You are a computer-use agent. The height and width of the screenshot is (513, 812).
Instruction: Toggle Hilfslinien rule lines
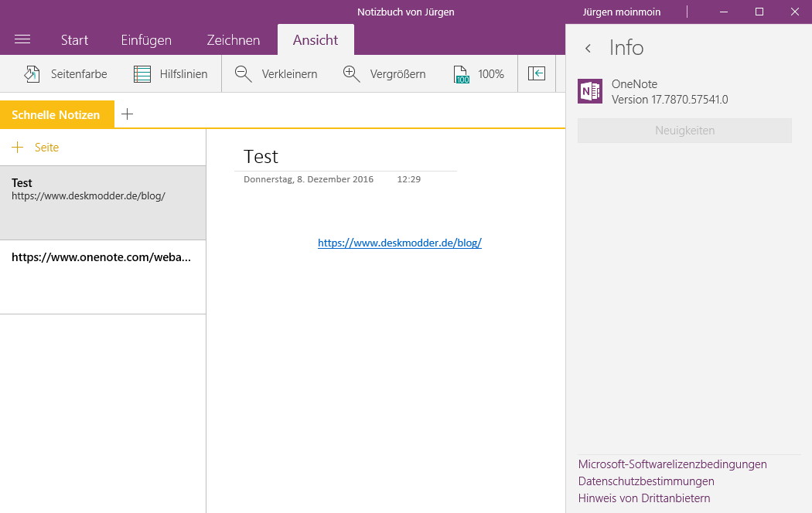pyautogui.click(x=170, y=74)
